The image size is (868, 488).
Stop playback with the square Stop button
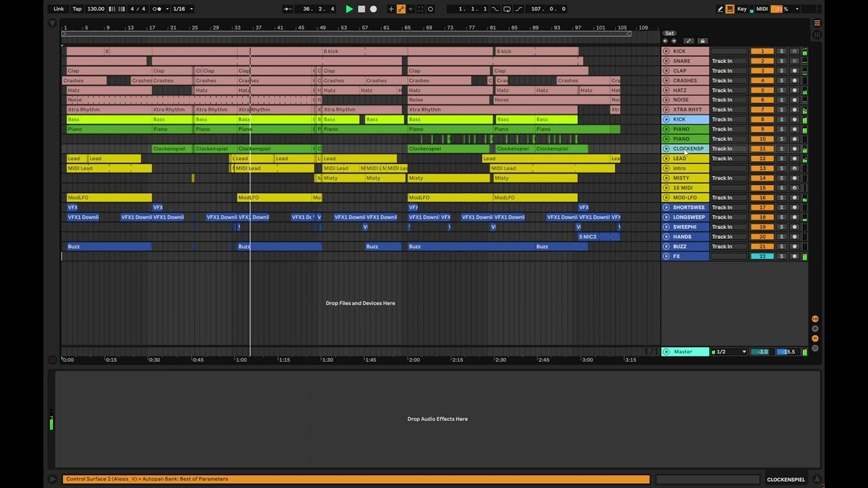click(361, 9)
